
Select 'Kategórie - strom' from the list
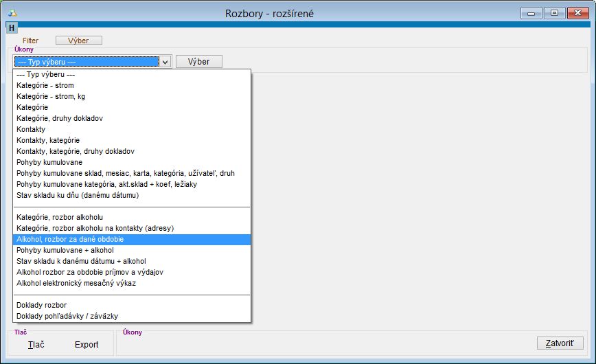(x=45, y=86)
